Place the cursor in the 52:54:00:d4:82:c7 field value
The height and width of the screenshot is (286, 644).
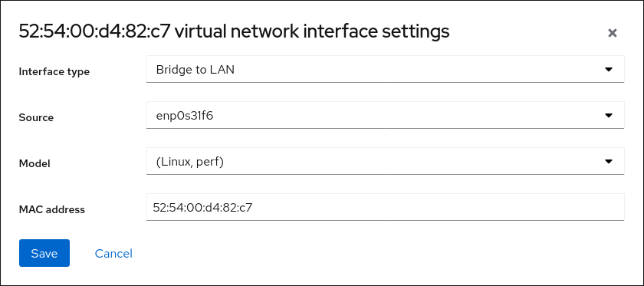203,208
